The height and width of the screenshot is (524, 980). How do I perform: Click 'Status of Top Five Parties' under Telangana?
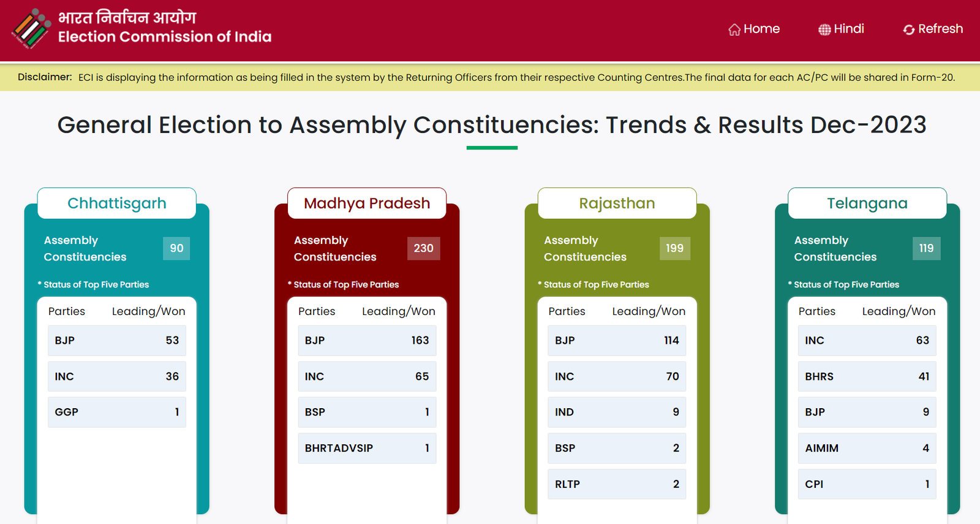point(844,284)
